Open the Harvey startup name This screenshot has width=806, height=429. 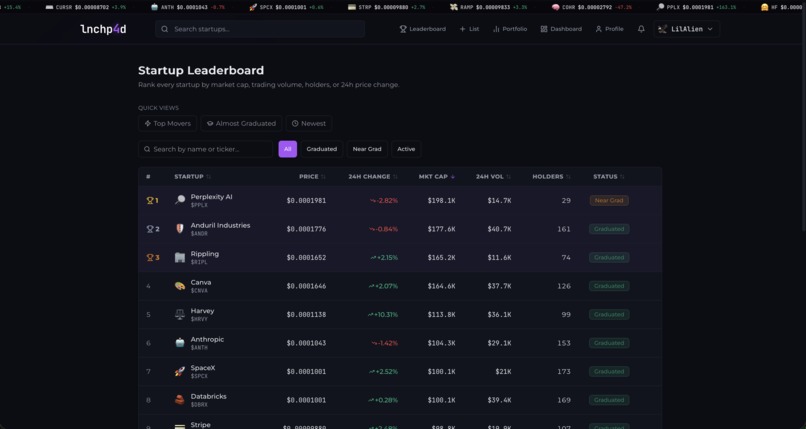click(203, 311)
